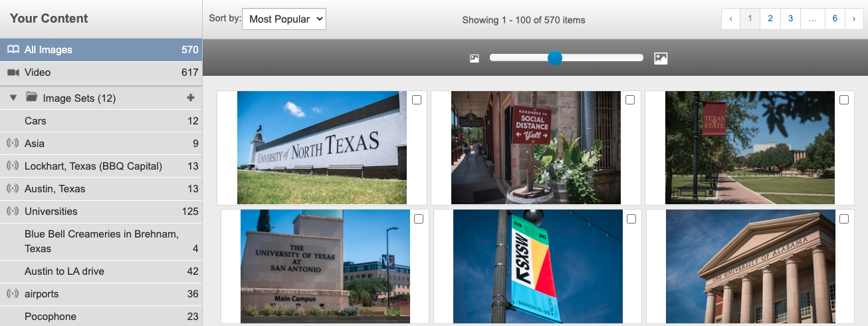The image size is (868, 326).
Task: Open the Sort by Most Popular dropdown
Action: (284, 19)
